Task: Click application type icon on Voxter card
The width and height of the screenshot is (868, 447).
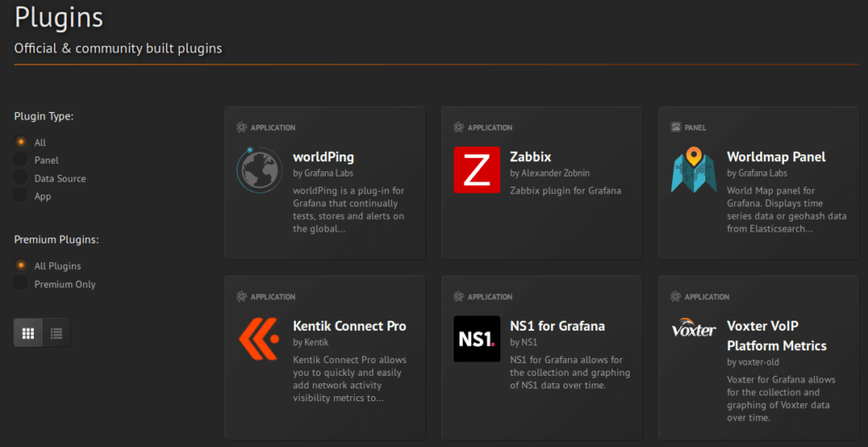Action: [676, 296]
